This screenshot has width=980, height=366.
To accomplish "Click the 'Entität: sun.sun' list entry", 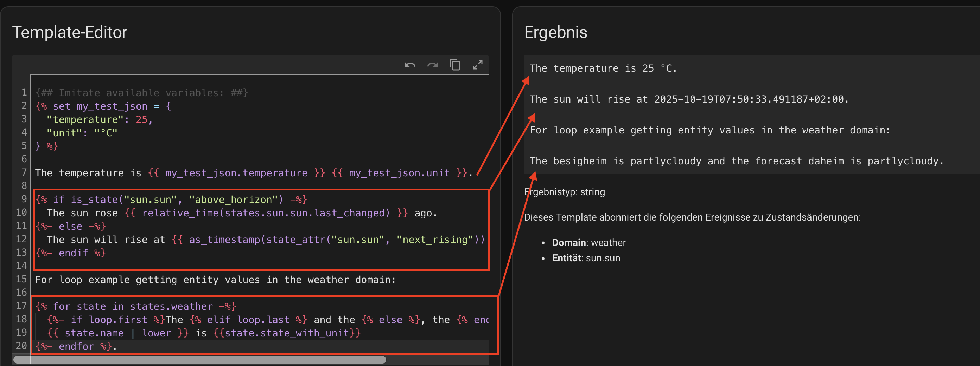I will click(586, 258).
